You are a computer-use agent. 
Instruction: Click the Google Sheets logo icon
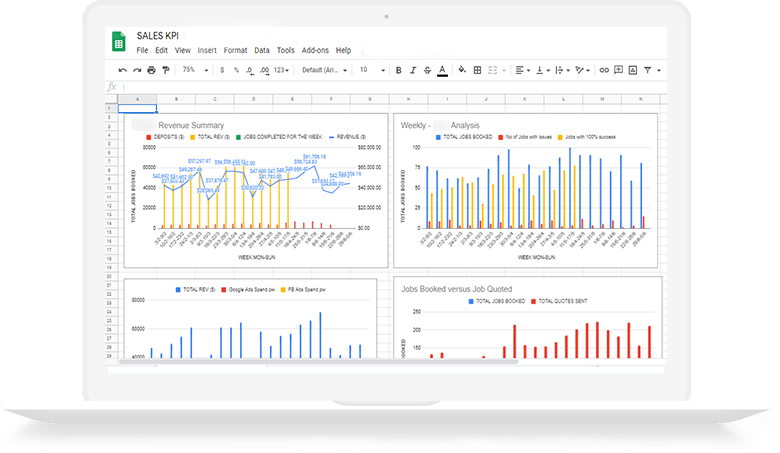click(x=118, y=42)
